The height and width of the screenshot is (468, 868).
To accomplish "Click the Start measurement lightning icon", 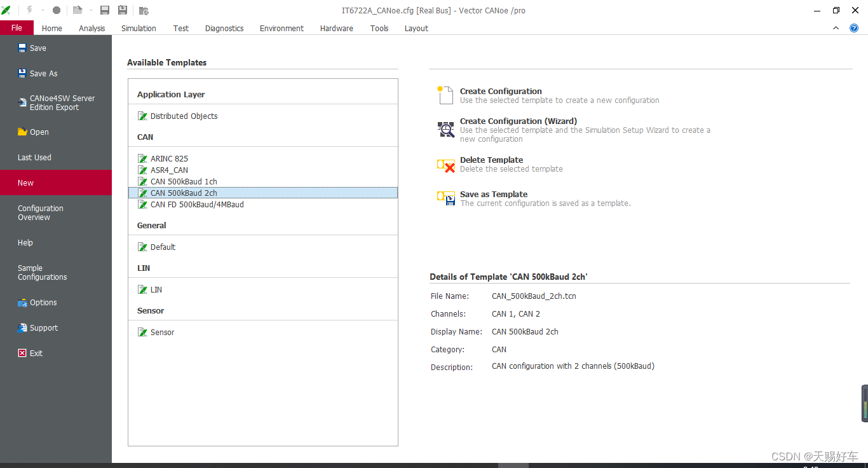I will [29, 10].
